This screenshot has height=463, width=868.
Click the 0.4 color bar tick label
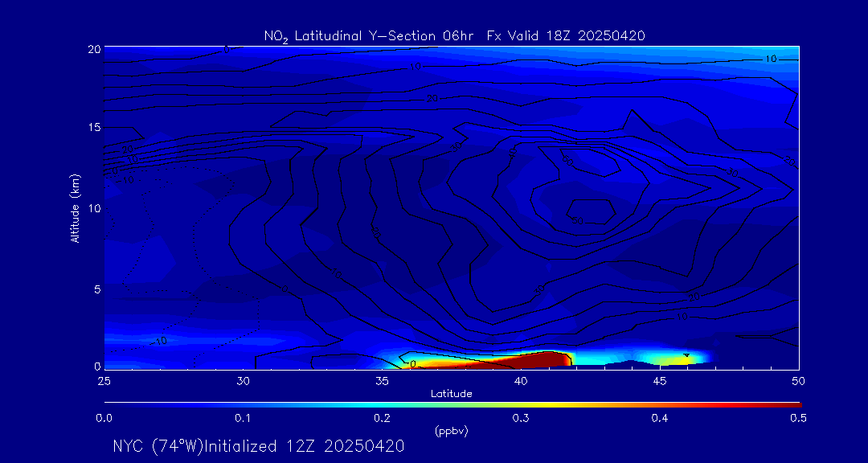[660, 418]
